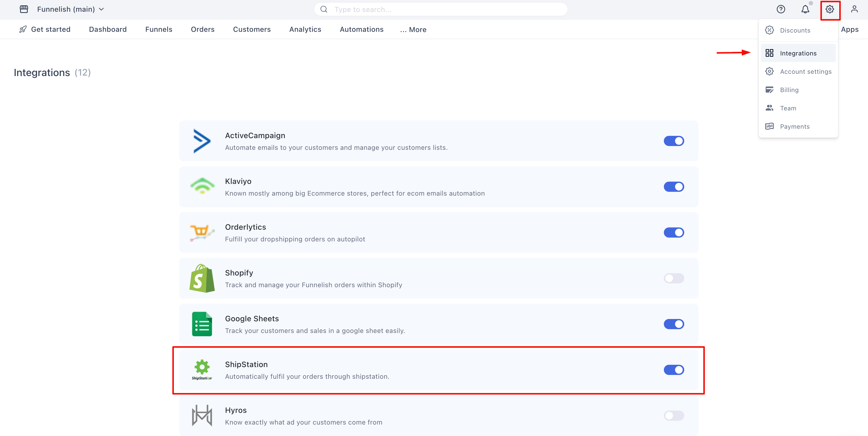The width and height of the screenshot is (868, 436).
Task: Go to the Funnels page
Action: coord(159,30)
